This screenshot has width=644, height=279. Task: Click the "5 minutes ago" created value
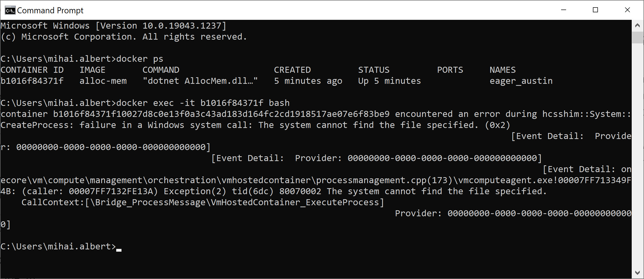[308, 81]
